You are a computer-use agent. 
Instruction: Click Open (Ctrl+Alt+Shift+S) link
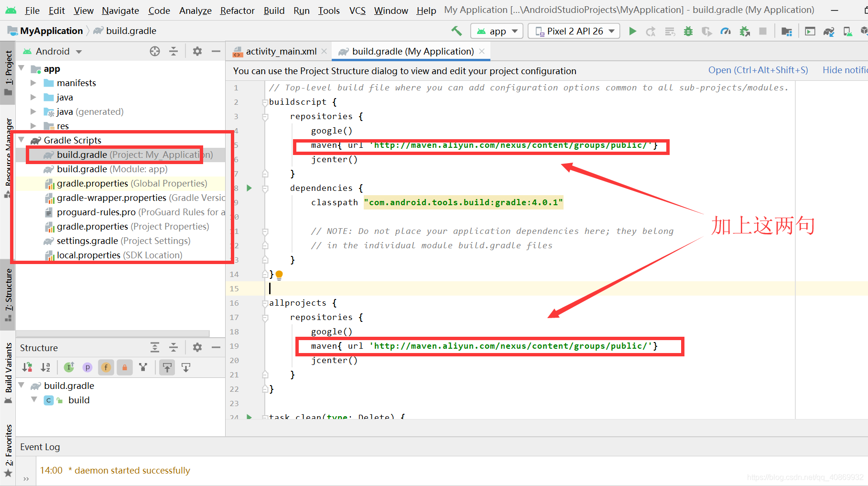coord(758,70)
